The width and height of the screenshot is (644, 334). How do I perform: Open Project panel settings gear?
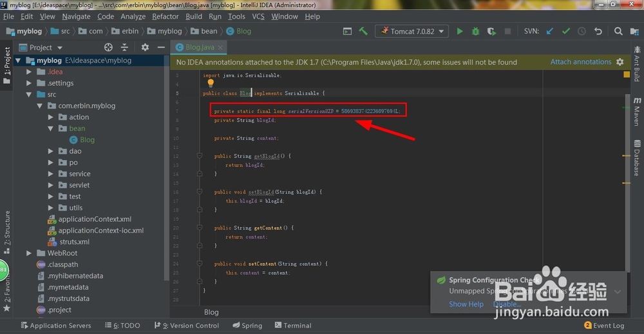coord(145,47)
